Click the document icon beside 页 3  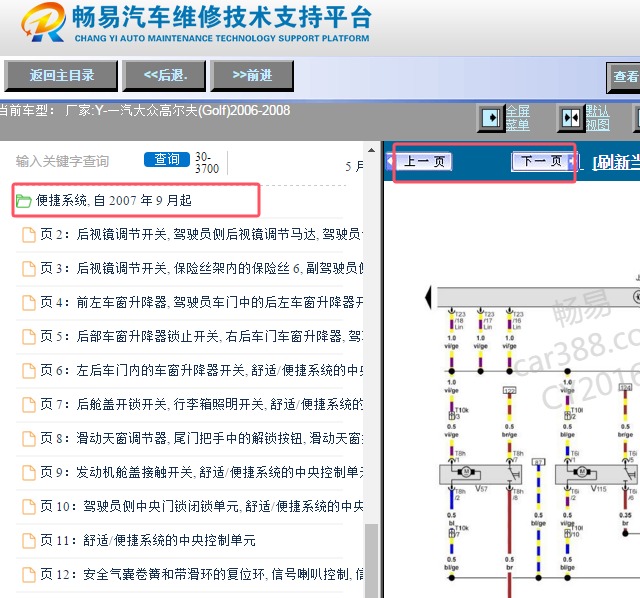pos(29,269)
